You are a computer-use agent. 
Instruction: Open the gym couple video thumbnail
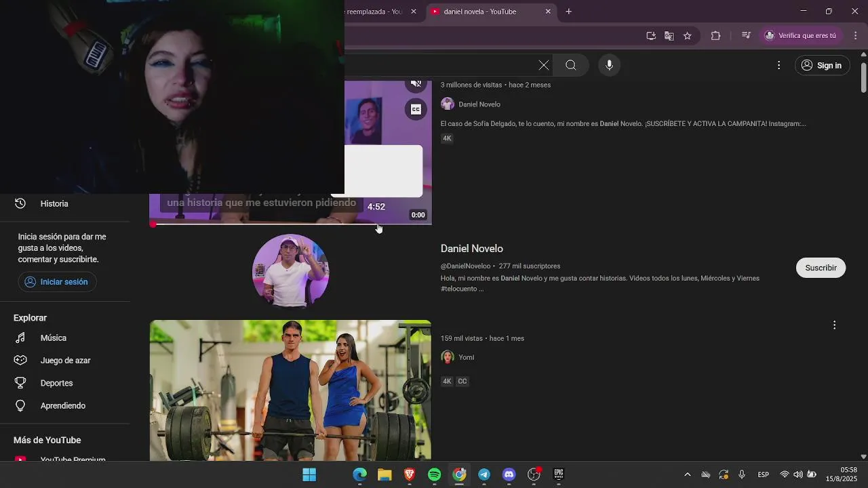[290, 390]
